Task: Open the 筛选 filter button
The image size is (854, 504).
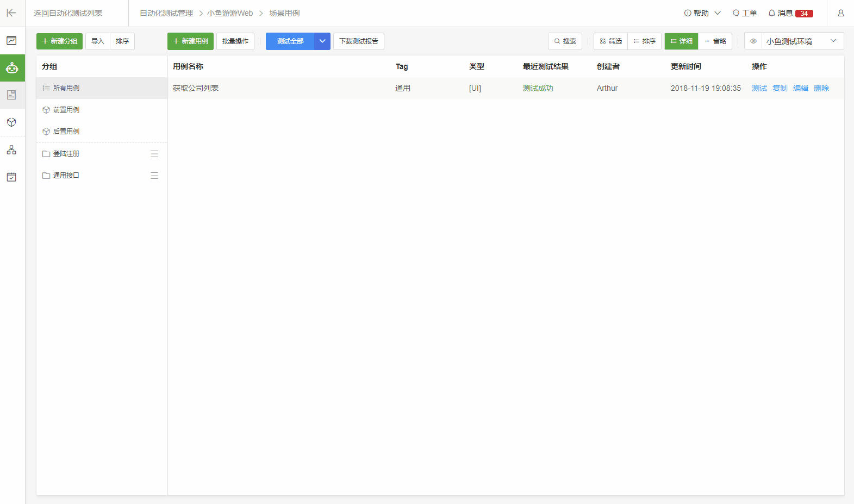Action: point(610,41)
